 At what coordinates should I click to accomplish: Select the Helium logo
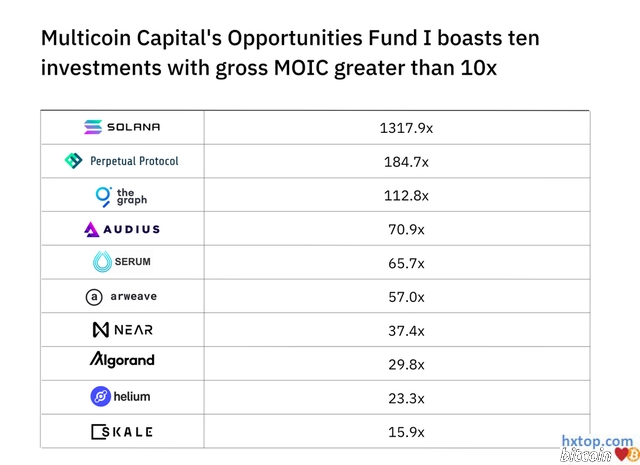[122, 397]
